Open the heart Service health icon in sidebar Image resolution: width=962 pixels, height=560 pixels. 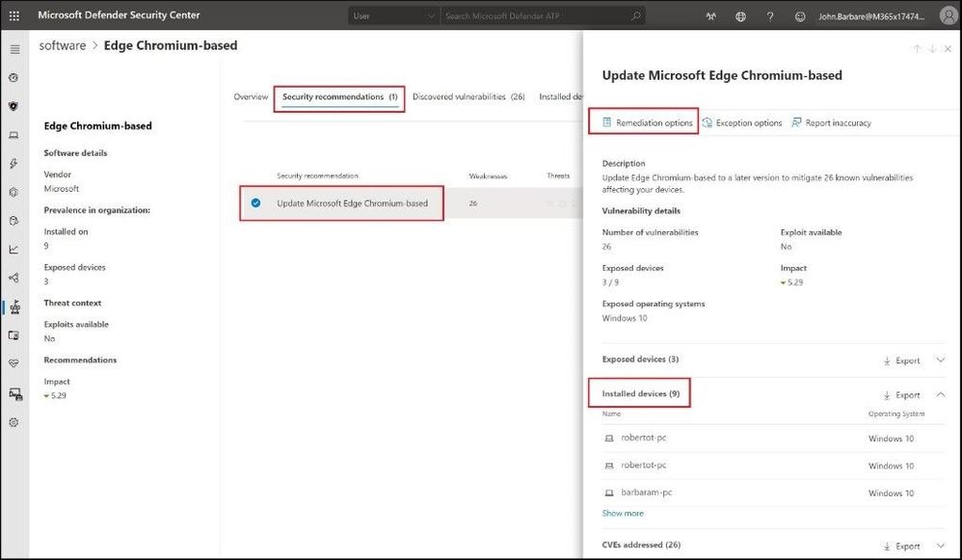pyautogui.click(x=14, y=363)
